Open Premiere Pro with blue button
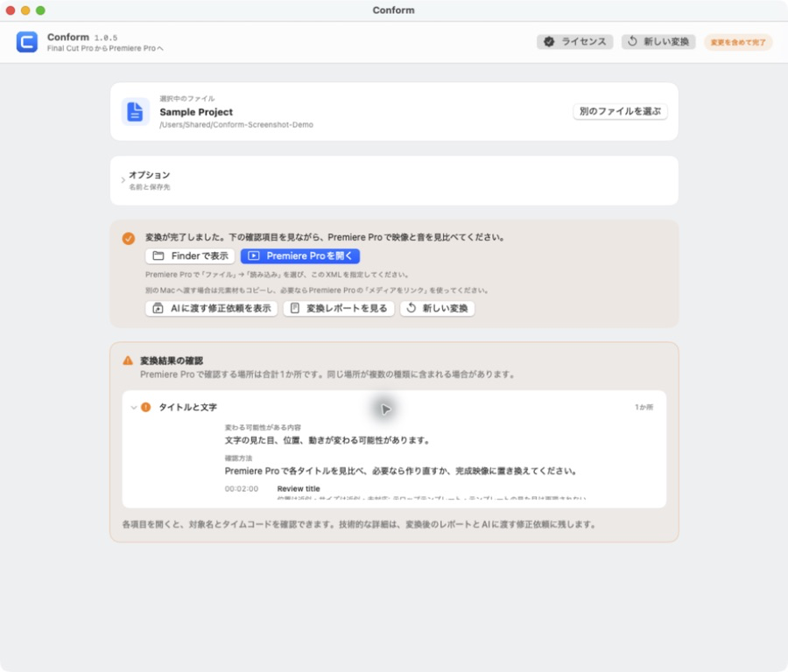The width and height of the screenshot is (788, 672). point(300,256)
